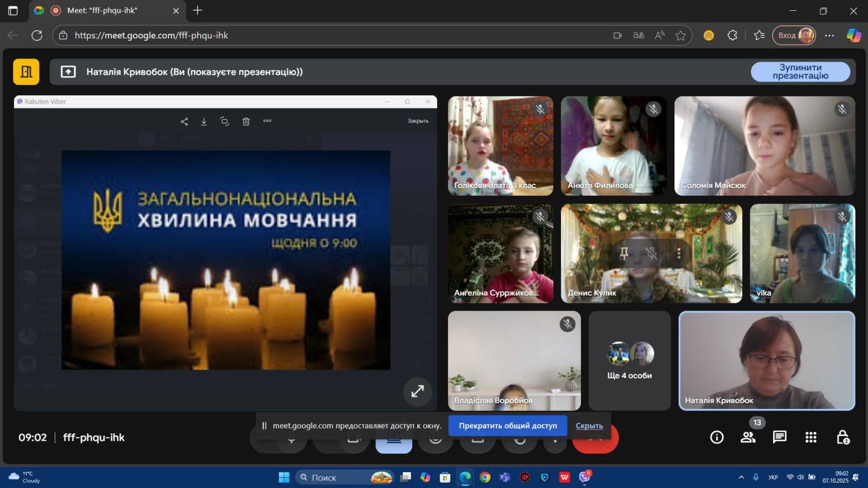Mute Денис Кулик via tile overlay microphone

coord(651,253)
